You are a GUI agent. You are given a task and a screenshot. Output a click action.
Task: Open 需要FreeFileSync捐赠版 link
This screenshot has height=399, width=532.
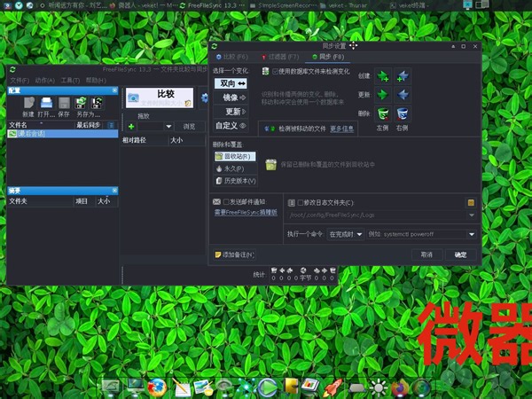click(x=246, y=213)
